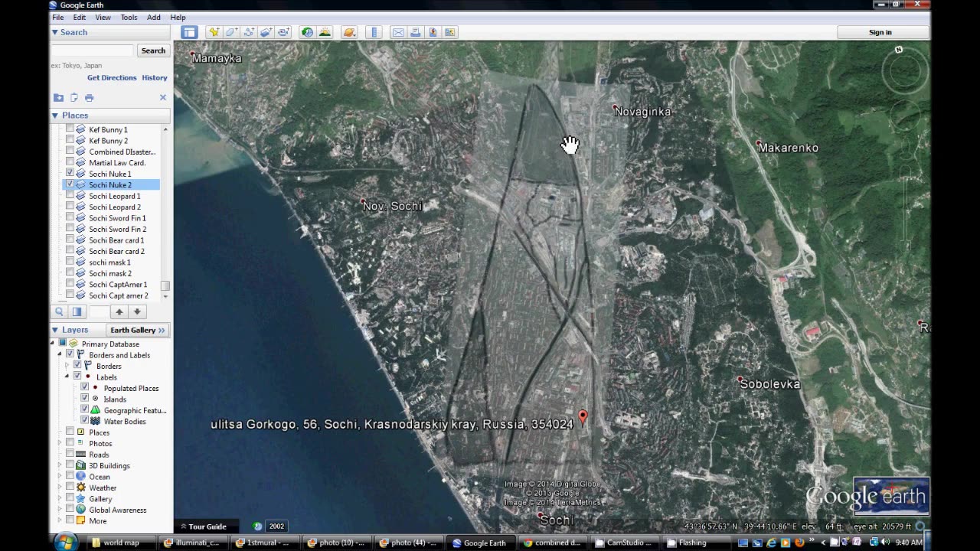980x551 pixels.
Task: Click the Search button
Action: click(153, 51)
